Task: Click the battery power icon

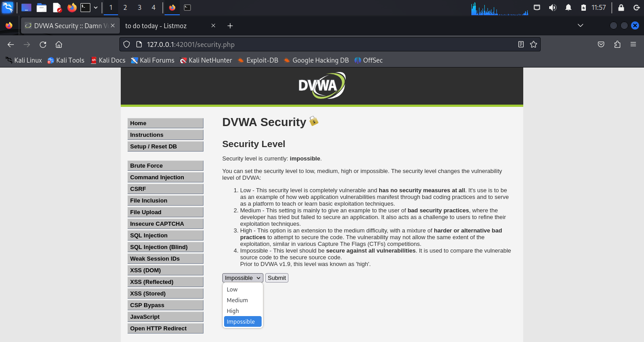Action: pyautogui.click(x=583, y=8)
